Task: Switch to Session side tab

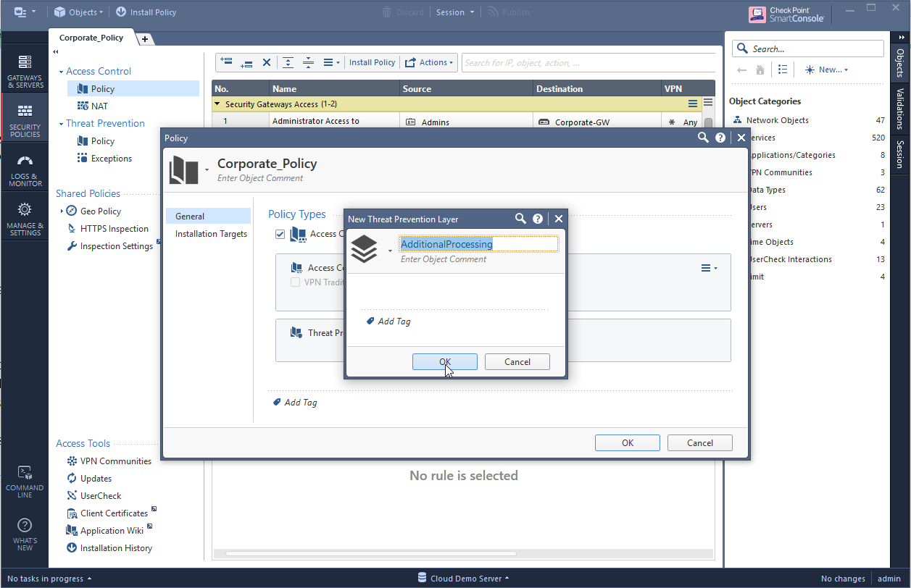Action: pyautogui.click(x=900, y=154)
